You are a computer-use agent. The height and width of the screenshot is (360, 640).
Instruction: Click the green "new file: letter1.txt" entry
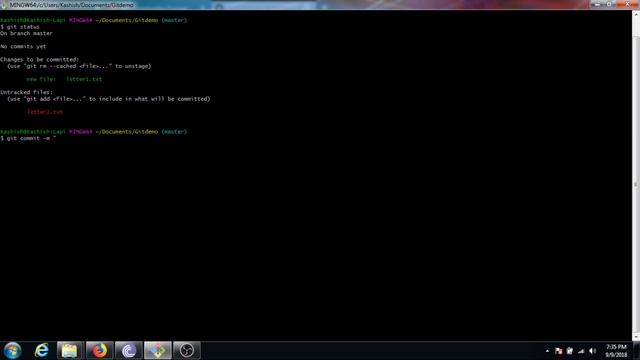coord(64,79)
